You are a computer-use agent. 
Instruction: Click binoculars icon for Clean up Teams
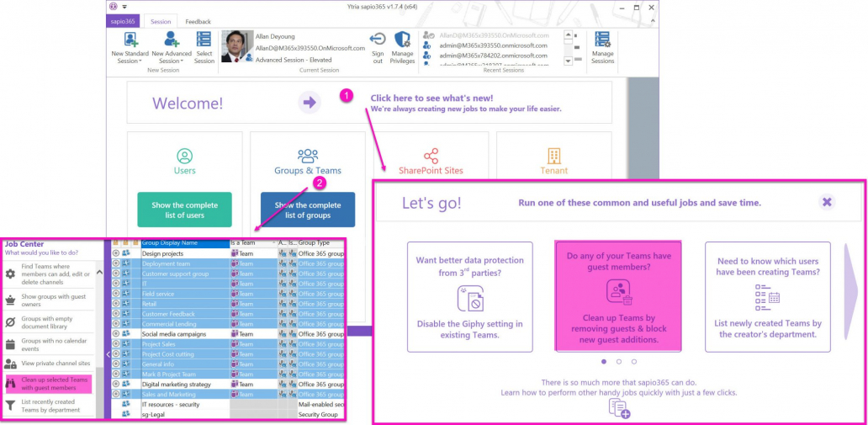[10, 384]
